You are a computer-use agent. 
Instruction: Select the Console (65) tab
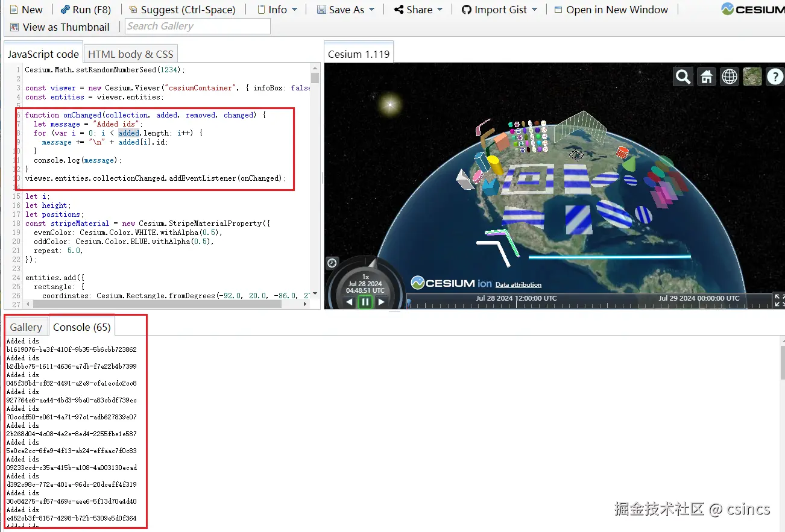[82, 327]
